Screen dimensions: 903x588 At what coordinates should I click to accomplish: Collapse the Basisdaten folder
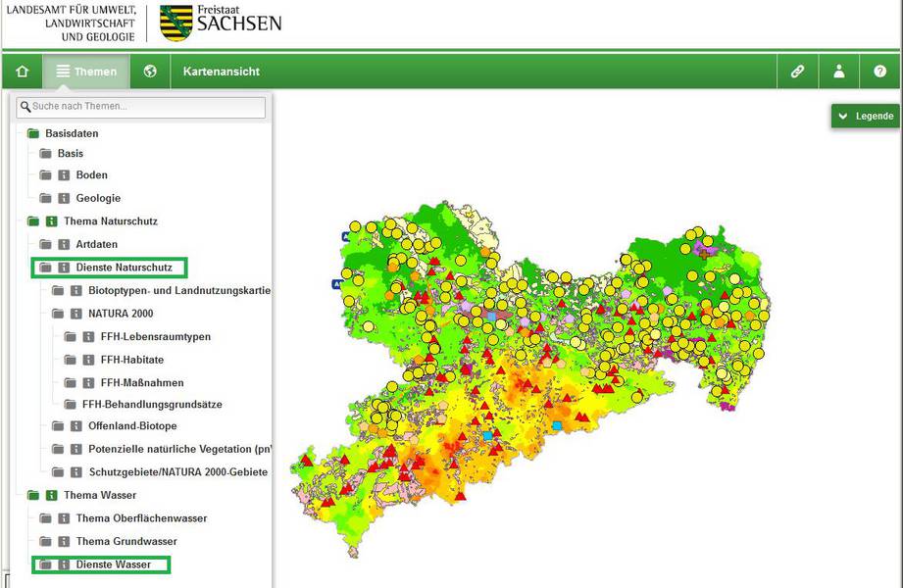coord(33,133)
